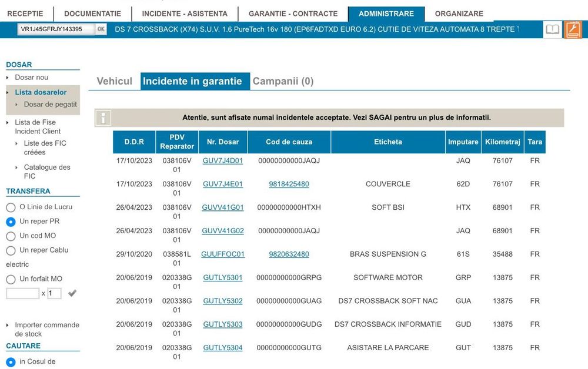Select 'Incidente in garantie' tab

tap(195, 81)
